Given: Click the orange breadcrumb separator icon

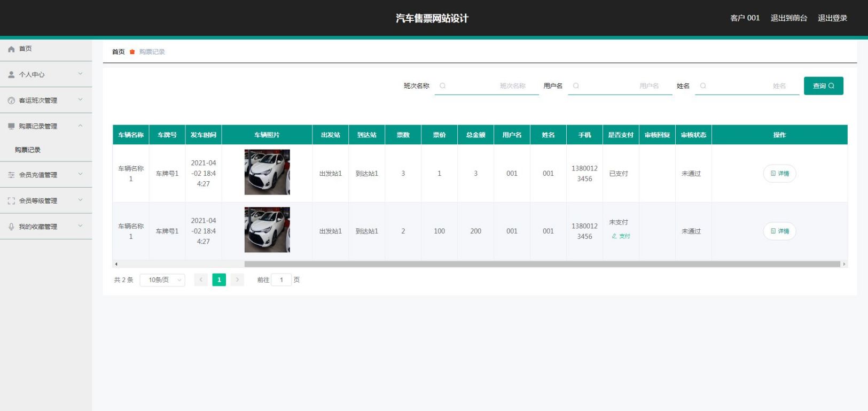Looking at the screenshot, I should click(x=132, y=52).
